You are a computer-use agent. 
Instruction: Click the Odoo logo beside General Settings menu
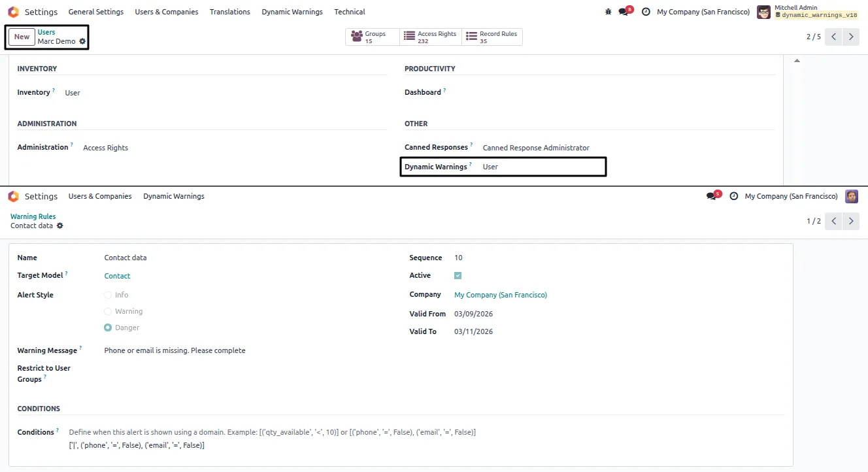click(13, 12)
